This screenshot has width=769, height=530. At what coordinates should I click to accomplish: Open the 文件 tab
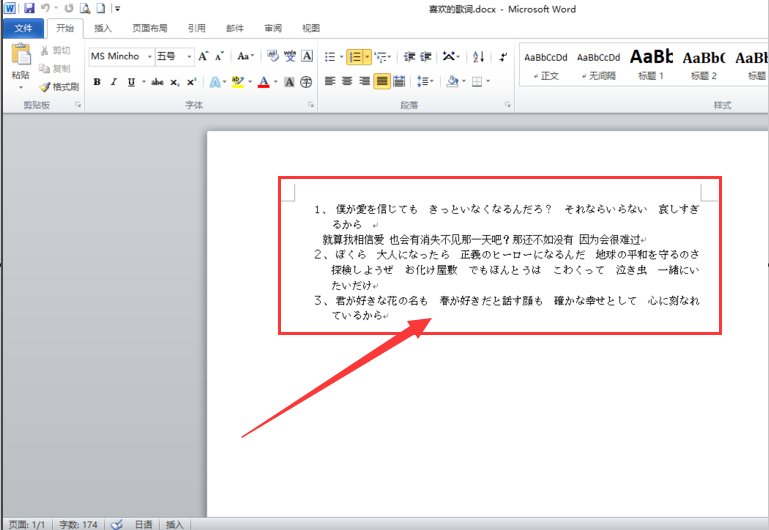point(23,28)
